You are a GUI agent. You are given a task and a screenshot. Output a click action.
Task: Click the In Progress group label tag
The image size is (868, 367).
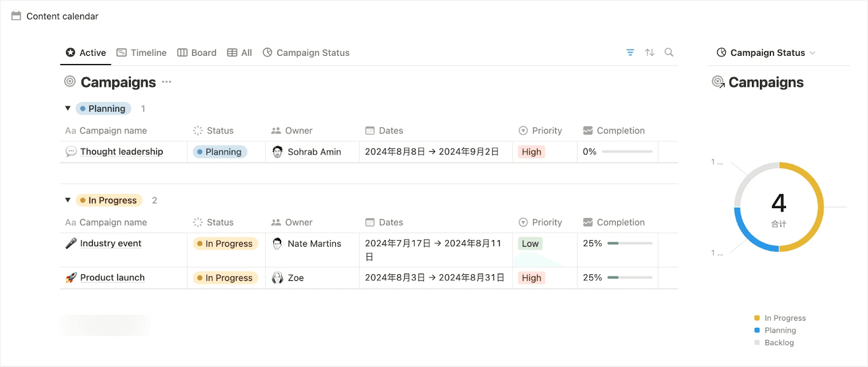pos(109,200)
